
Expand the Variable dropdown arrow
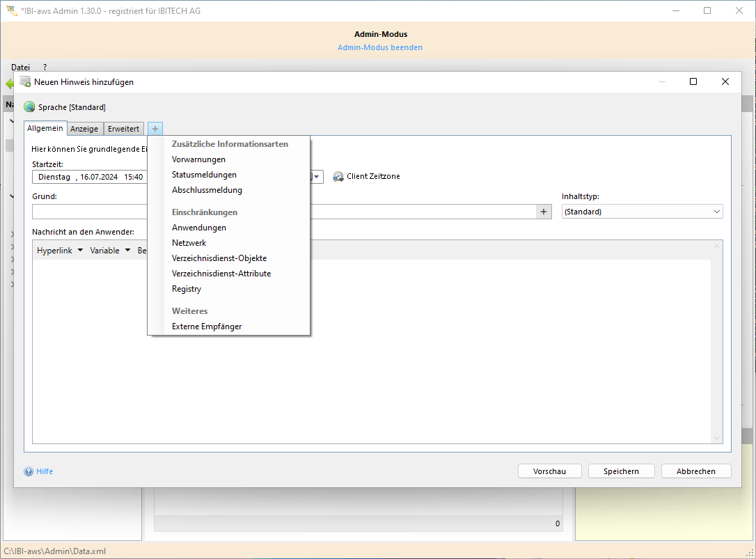[x=127, y=250]
